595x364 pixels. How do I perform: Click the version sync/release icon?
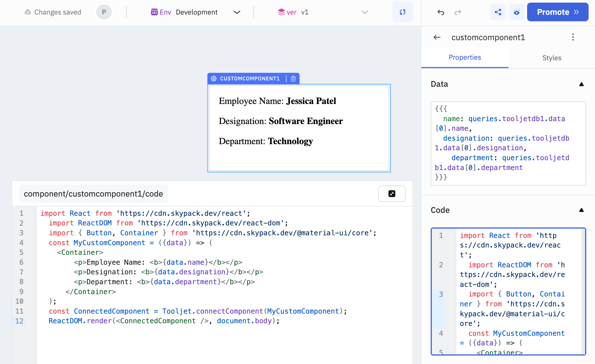click(x=402, y=12)
